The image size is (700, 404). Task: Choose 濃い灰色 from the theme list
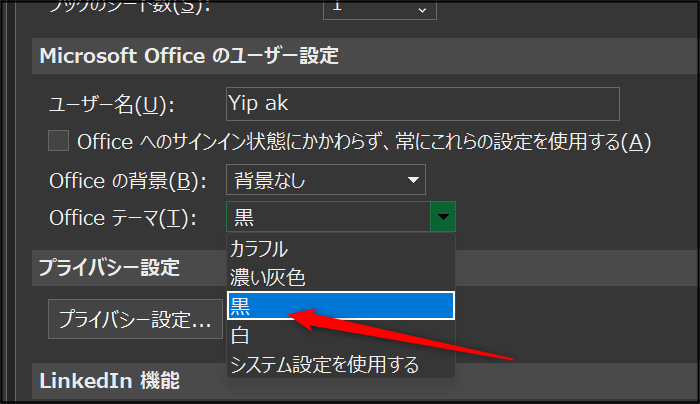(x=341, y=277)
